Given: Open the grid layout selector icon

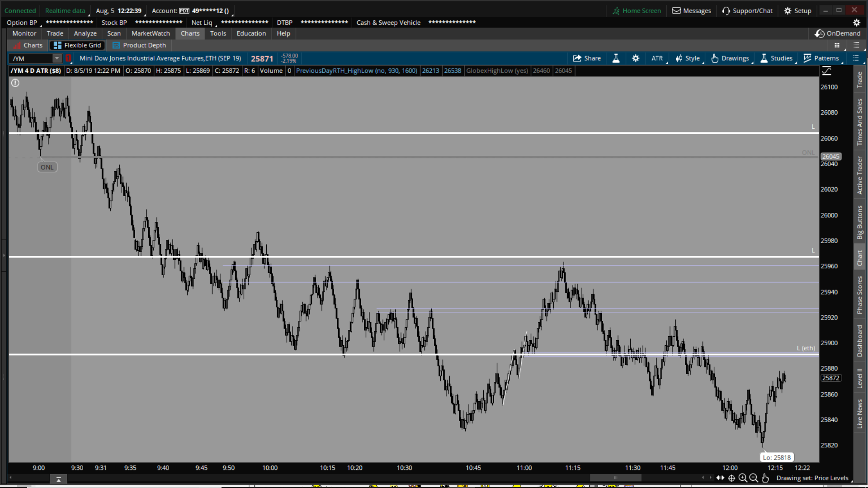Looking at the screenshot, I should pyautogui.click(x=837, y=45).
